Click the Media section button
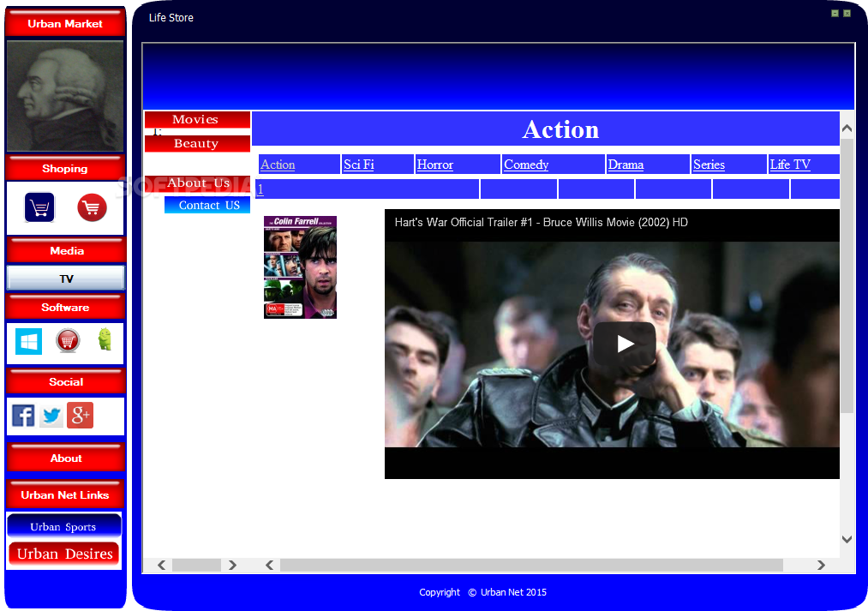The width and height of the screenshot is (868, 611). point(67,250)
